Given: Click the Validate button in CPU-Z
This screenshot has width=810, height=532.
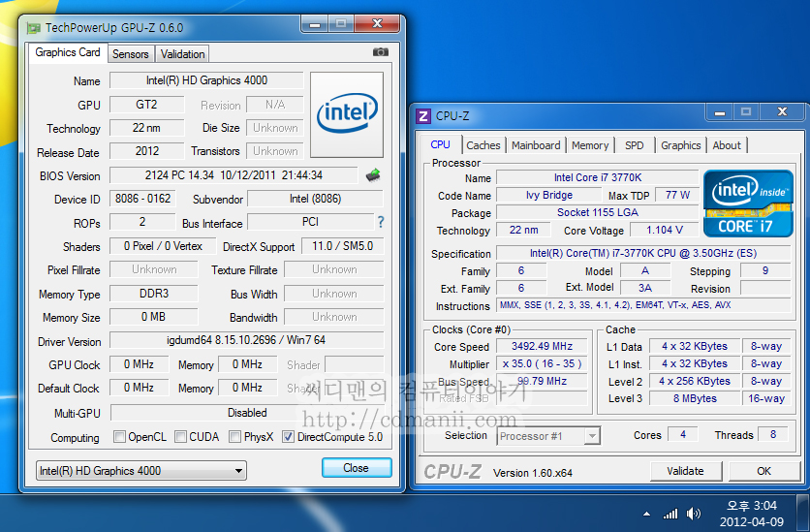Looking at the screenshot, I should click(686, 471).
